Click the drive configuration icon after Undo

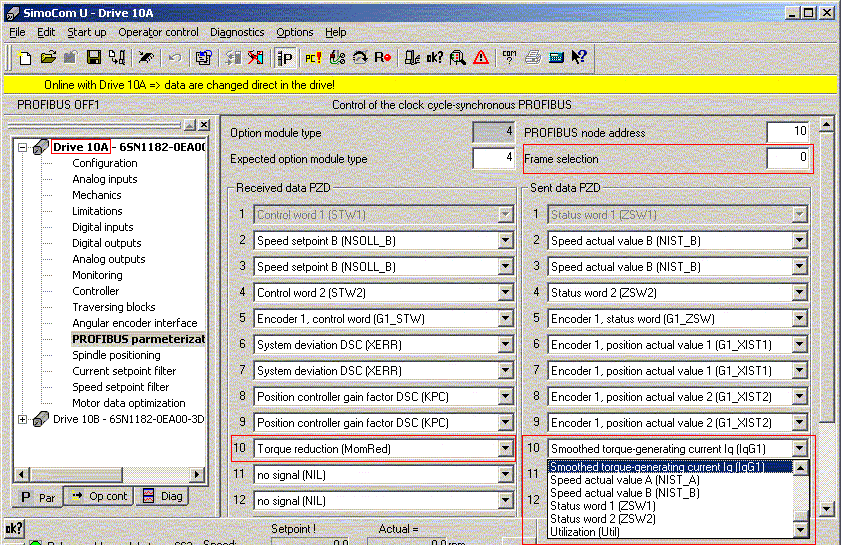point(203,57)
